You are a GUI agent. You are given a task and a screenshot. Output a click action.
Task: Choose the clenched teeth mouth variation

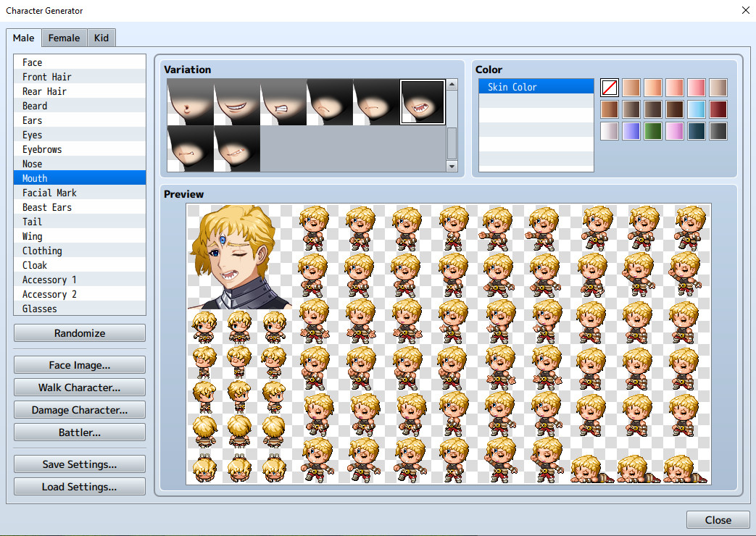pyautogui.click(x=283, y=101)
